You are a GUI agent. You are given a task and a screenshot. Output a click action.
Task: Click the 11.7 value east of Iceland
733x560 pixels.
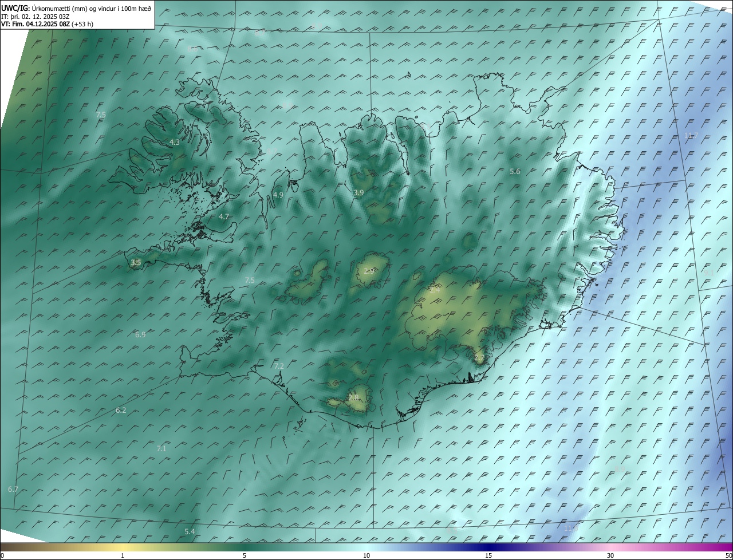(x=692, y=135)
